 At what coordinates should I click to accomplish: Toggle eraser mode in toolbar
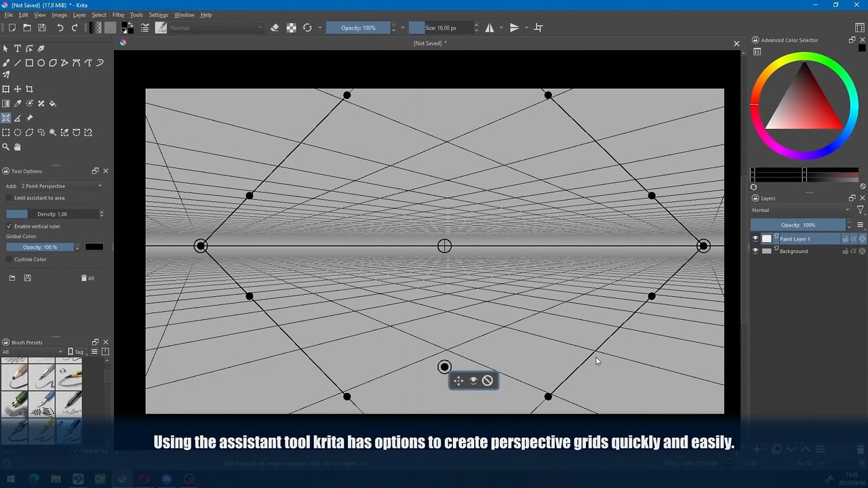275,28
